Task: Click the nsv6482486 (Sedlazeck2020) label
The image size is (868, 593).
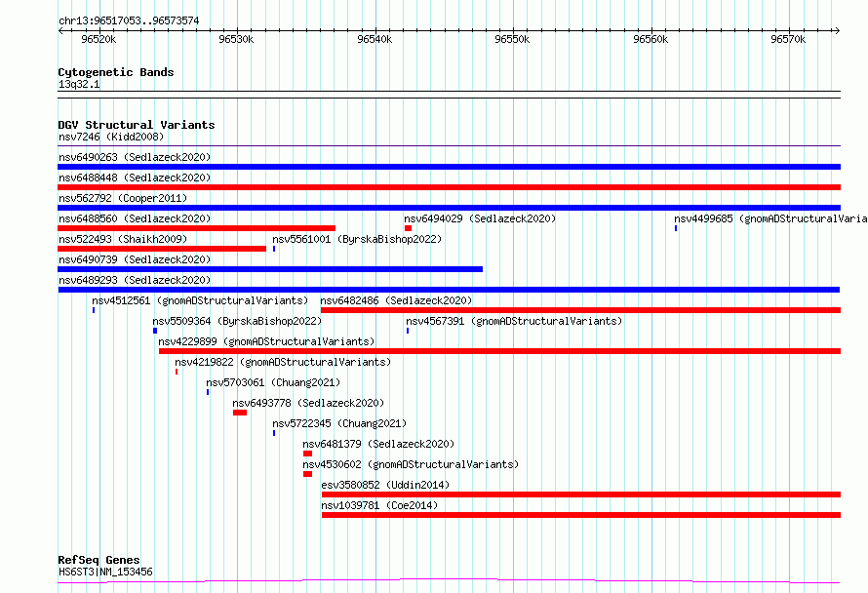Action: 396,300
